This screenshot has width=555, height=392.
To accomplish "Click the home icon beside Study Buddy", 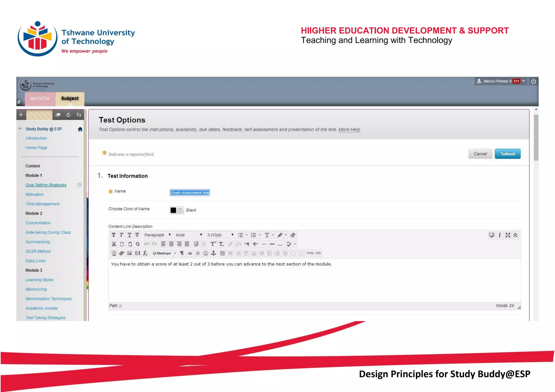I will click(80, 129).
